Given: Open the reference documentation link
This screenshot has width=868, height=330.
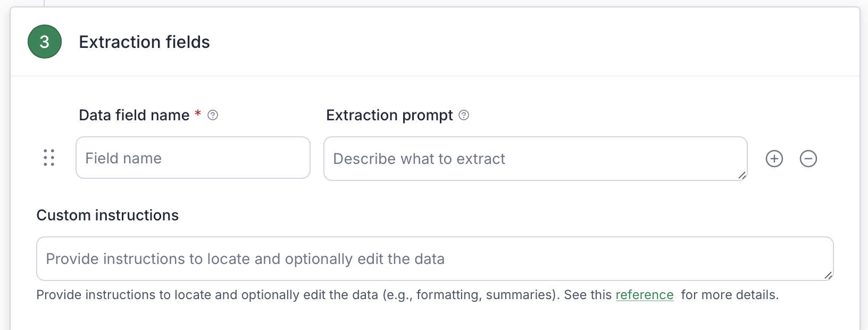Looking at the screenshot, I should [x=645, y=295].
